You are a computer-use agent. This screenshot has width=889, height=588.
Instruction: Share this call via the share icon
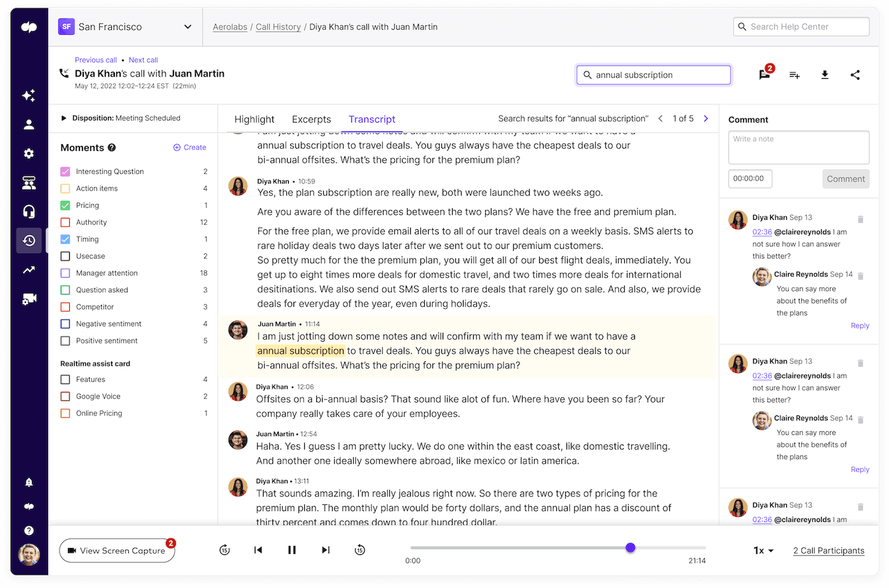(x=855, y=75)
